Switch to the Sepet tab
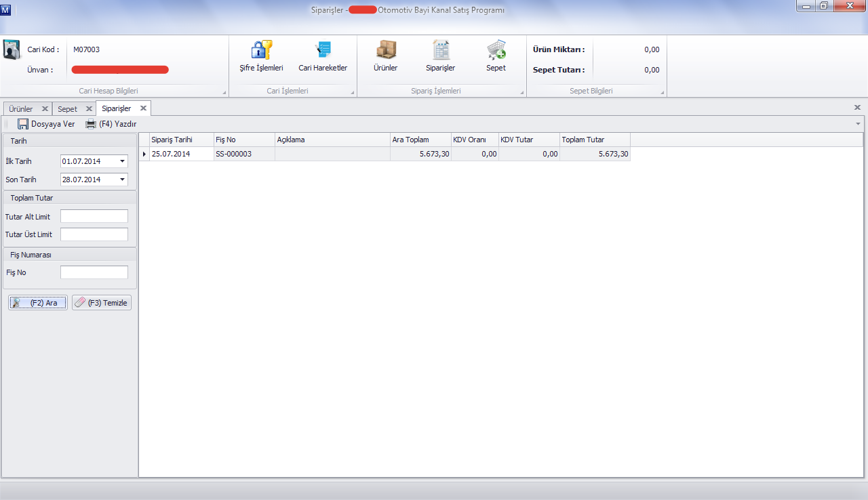This screenshot has width=868, height=500. [x=67, y=108]
